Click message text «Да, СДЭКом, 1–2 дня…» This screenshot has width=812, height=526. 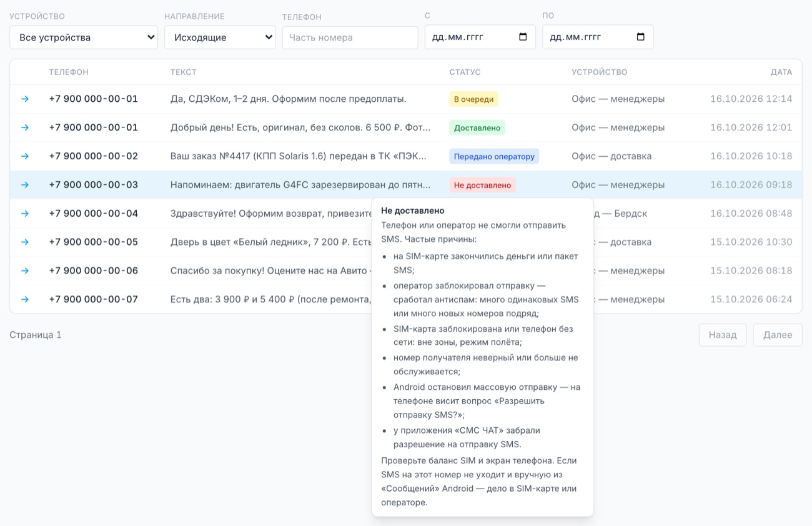[x=289, y=99]
